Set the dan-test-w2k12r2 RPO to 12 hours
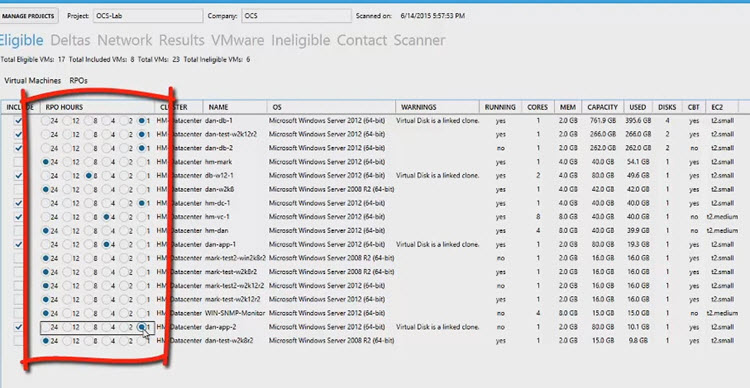 (67, 134)
